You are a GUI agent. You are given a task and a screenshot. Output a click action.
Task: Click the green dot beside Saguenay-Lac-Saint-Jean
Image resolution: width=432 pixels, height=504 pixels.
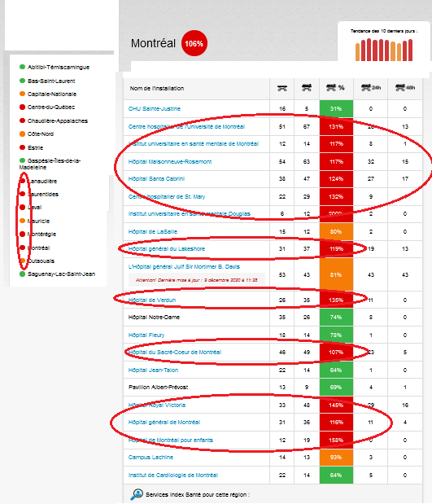22,274
